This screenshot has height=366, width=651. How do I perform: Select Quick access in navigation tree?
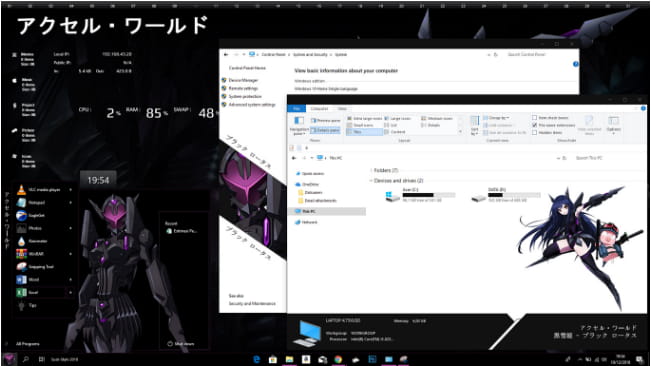pyautogui.click(x=310, y=174)
